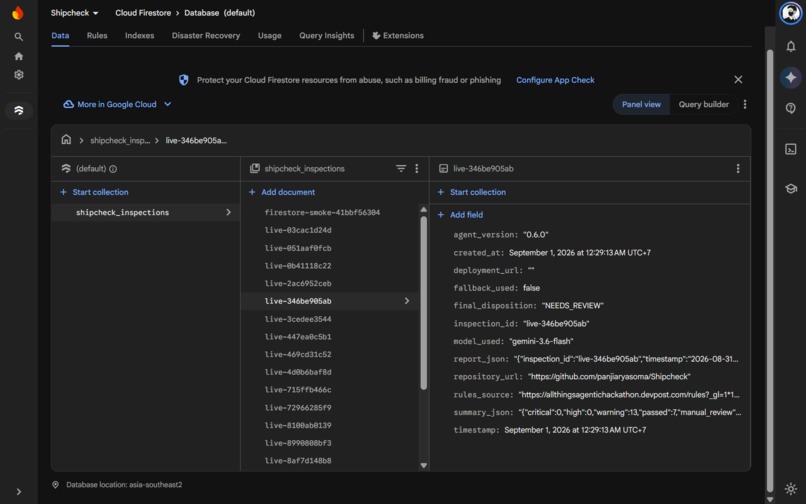The image size is (806, 504).
Task: Open document live-715ffb466c
Action: (298, 390)
